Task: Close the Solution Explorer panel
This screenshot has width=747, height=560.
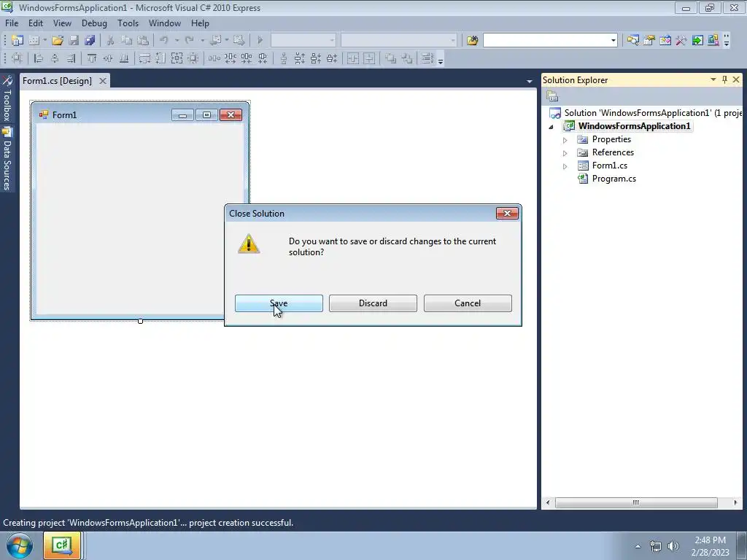Action: tap(736, 79)
